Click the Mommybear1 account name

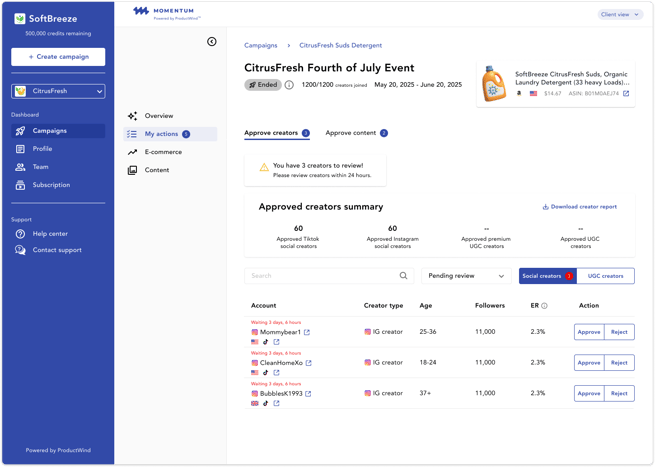point(280,332)
